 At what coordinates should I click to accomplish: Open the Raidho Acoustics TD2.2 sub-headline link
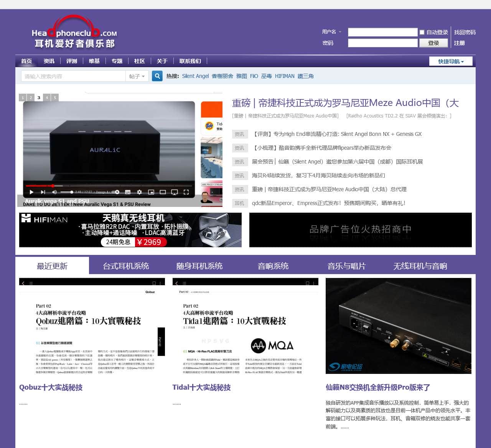click(399, 116)
